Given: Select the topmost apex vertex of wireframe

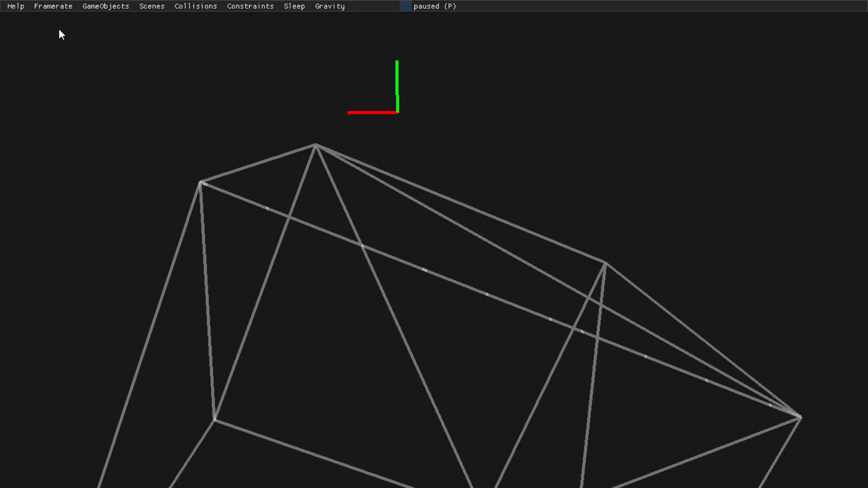Looking at the screenshot, I should pyautogui.click(x=316, y=145).
